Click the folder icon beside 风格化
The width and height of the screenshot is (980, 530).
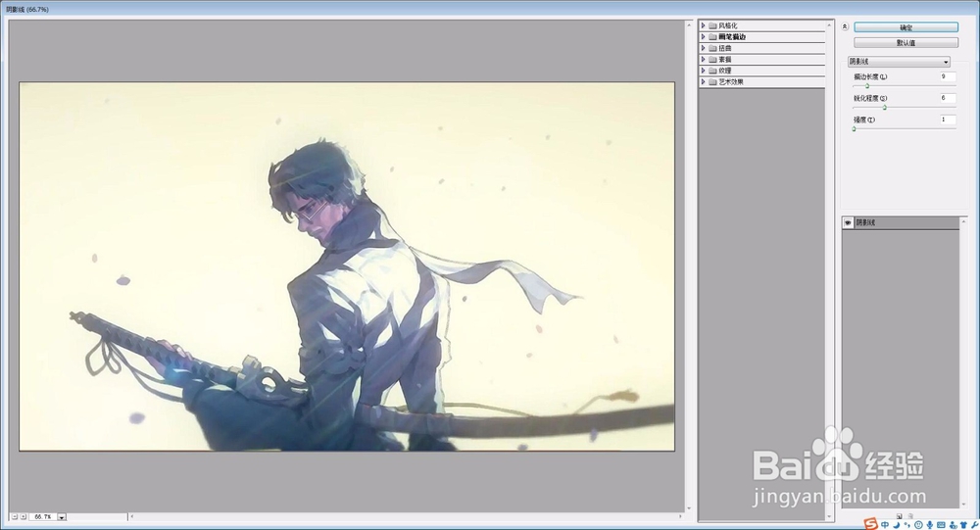pyautogui.click(x=712, y=25)
